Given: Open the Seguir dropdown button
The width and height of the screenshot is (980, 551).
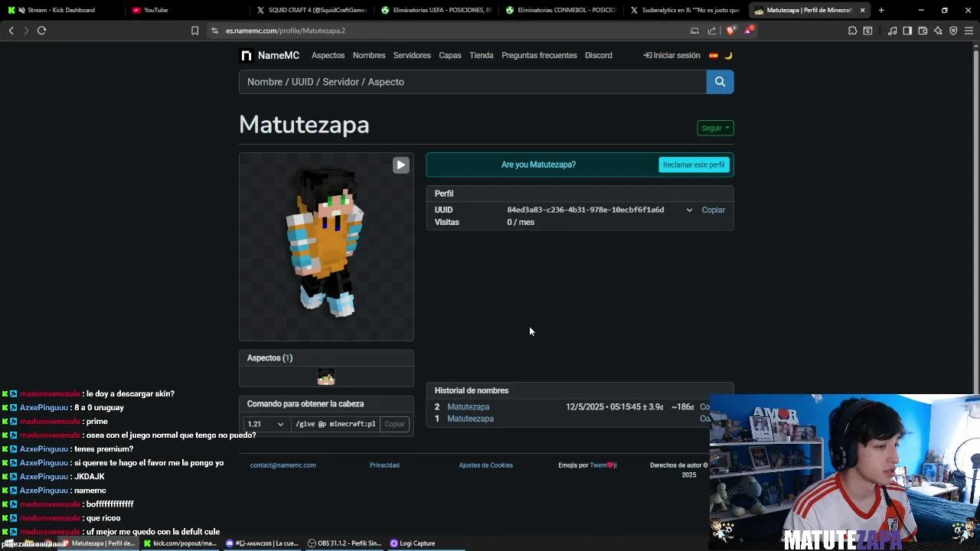Looking at the screenshot, I should [x=715, y=128].
